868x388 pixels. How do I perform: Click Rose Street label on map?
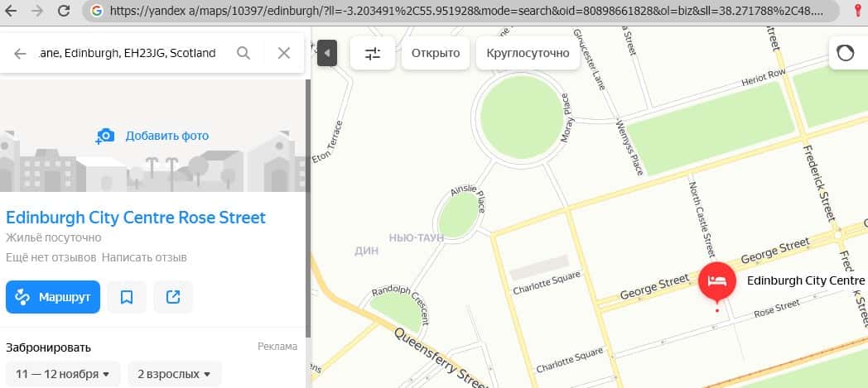pyautogui.click(x=777, y=309)
